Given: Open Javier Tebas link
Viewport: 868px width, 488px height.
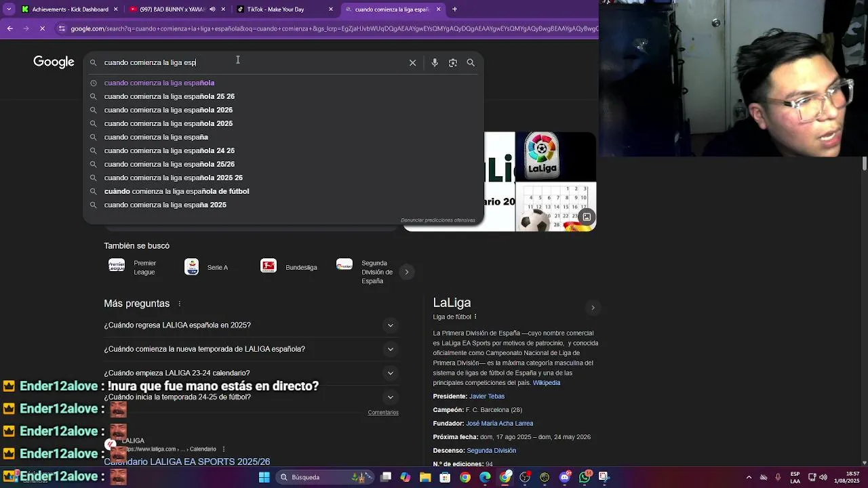Looking at the screenshot, I should [x=487, y=396].
